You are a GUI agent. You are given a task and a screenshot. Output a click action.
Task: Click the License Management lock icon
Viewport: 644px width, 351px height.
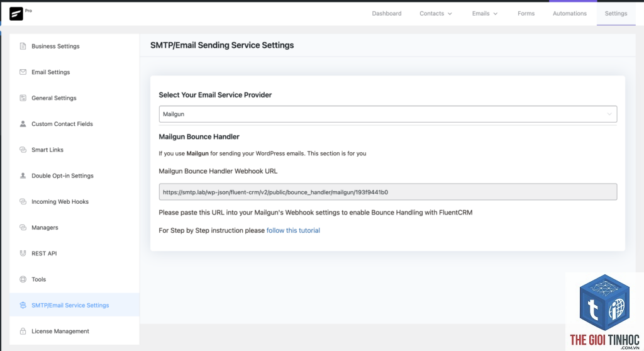23,331
